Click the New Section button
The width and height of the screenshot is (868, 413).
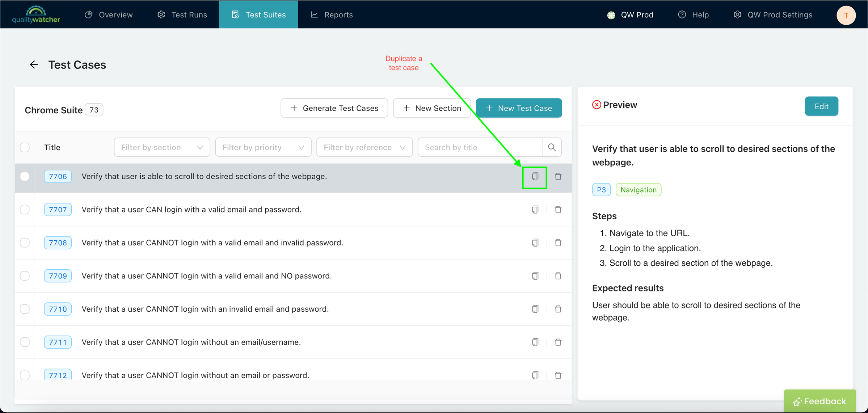(x=432, y=108)
